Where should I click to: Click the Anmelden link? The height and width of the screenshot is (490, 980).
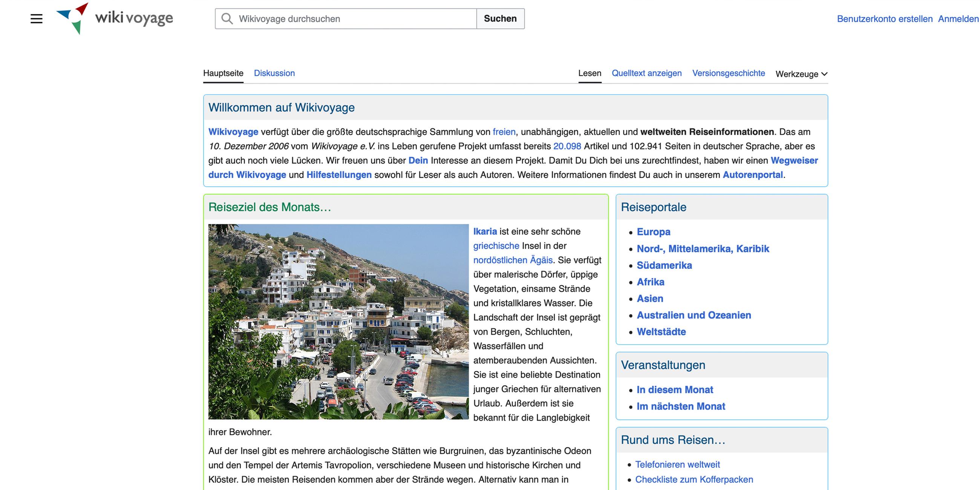(957, 18)
